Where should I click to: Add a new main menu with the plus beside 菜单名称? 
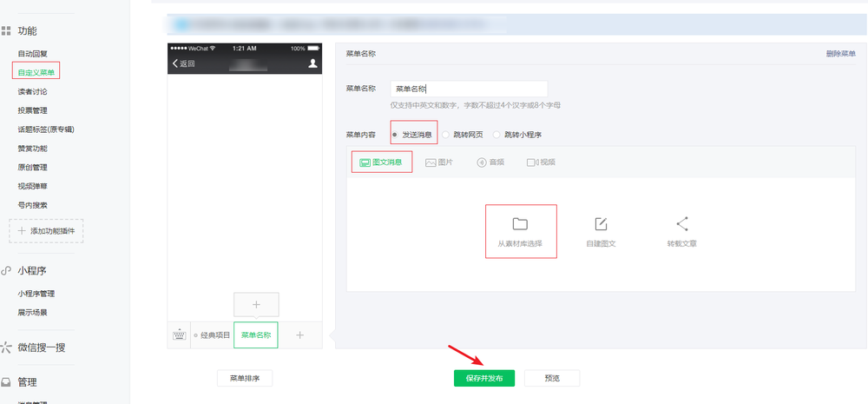pos(300,335)
